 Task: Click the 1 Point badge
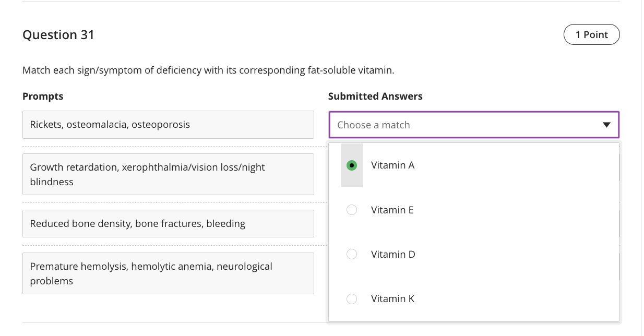pyautogui.click(x=591, y=34)
